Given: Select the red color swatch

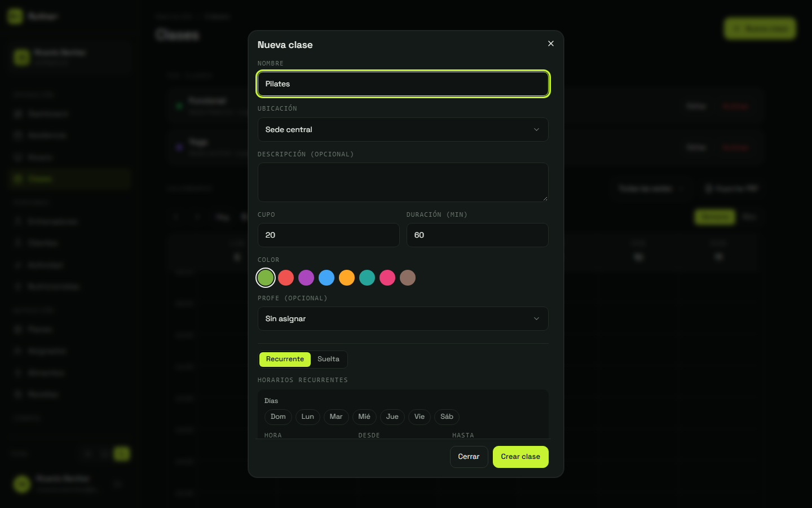Looking at the screenshot, I should point(286,278).
